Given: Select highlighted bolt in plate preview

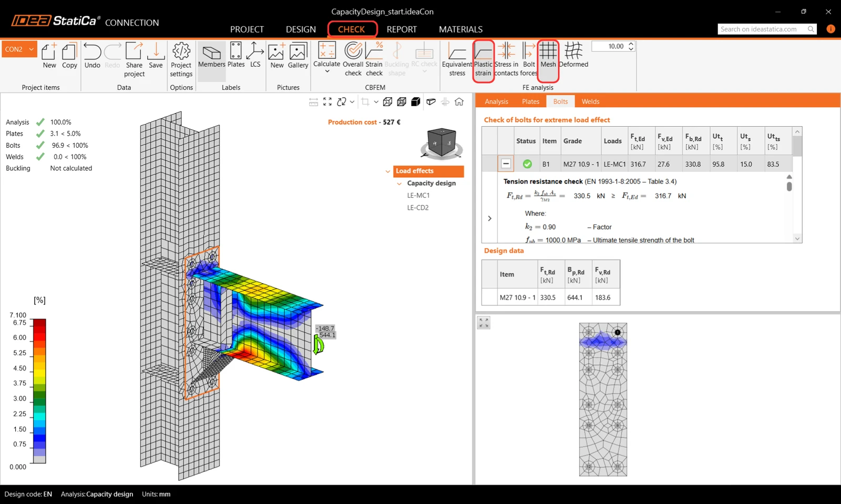Looking at the screenshot, I should click(x=618, y=332).
